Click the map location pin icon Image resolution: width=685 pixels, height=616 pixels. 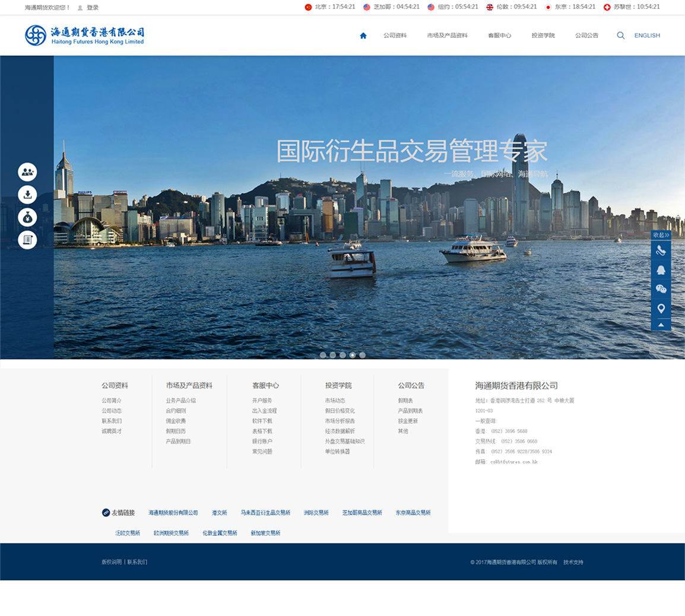[661, 309]
